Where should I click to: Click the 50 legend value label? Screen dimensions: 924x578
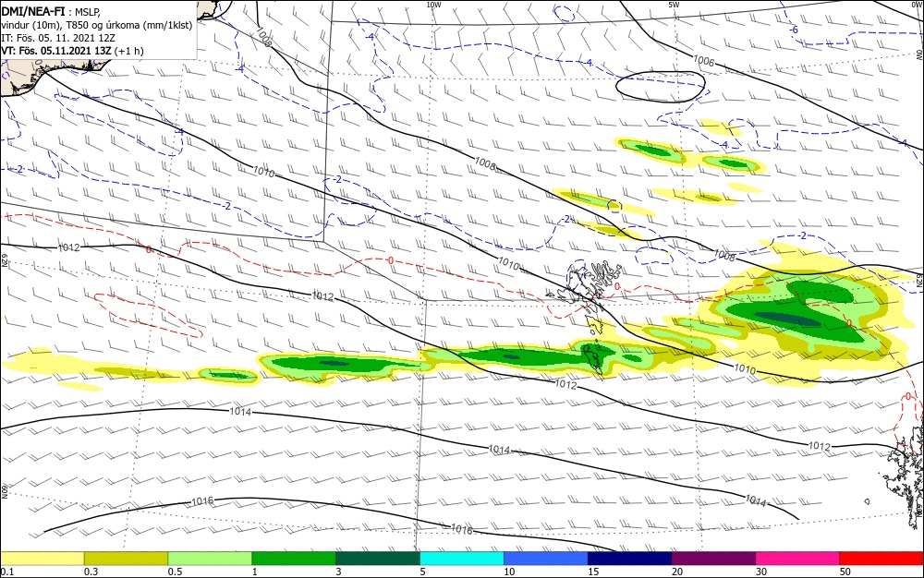pos(845,572)
